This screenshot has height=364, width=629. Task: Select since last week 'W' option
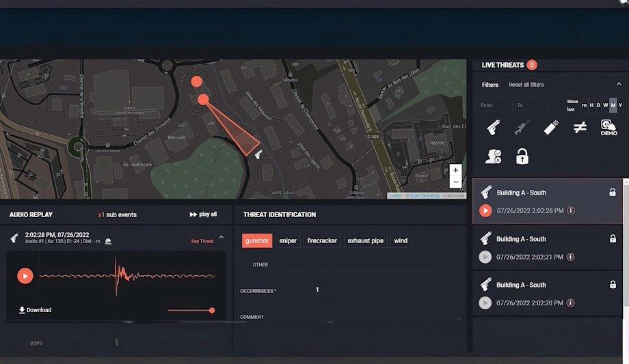605,105
